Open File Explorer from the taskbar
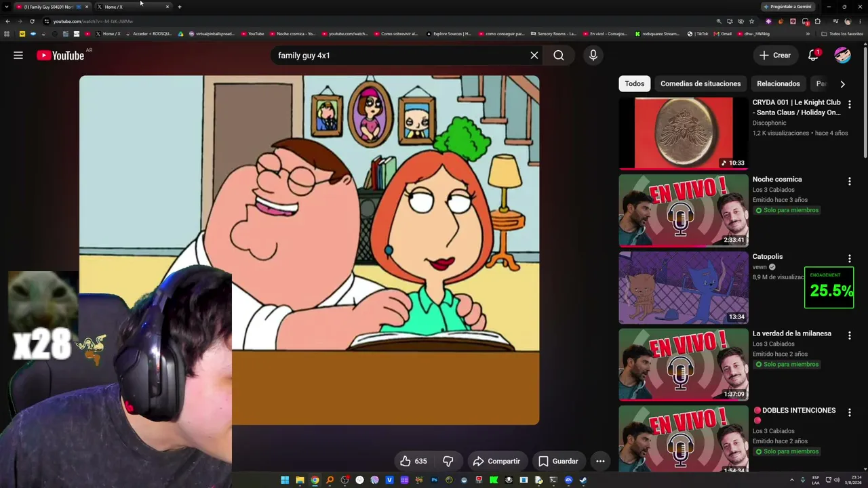The width and height of the screenshot is (868, 488). pyautogui.click(x=300, y=481)
